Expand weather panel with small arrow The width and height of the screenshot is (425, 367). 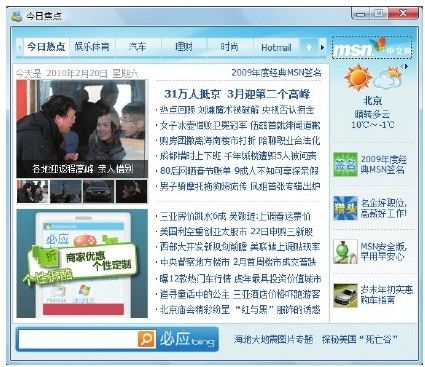[x=406, y=66]
